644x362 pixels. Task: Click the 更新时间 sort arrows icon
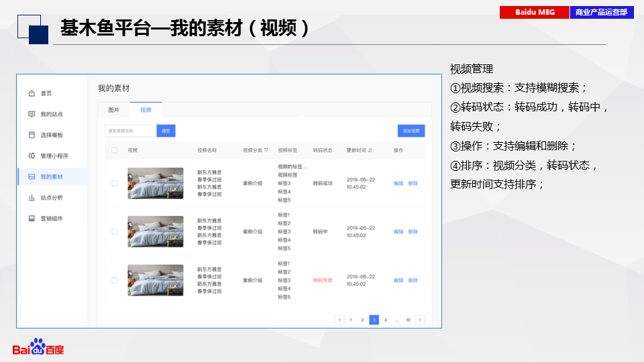(x=370, y=150)
